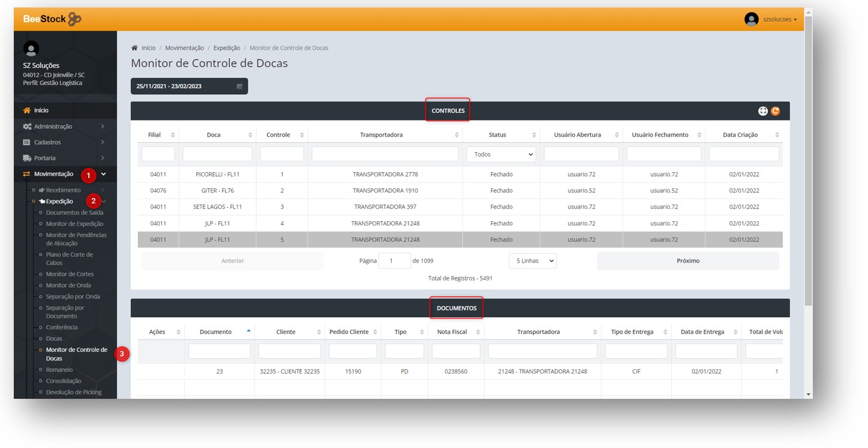Click the BeeStock logo
The image size is (868, 448).
pyautogui.click(x=52, y=19)
